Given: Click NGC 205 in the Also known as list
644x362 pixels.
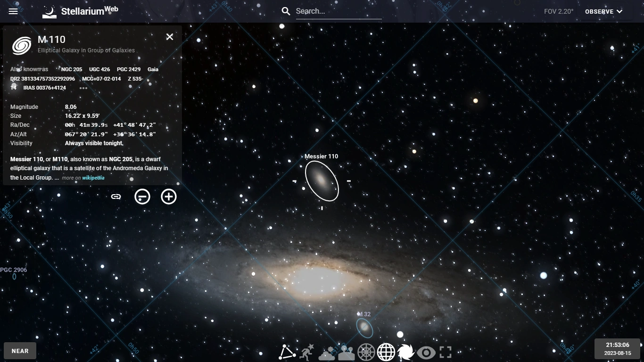Looking at the screenshot, I should click(x=72, y=69).
